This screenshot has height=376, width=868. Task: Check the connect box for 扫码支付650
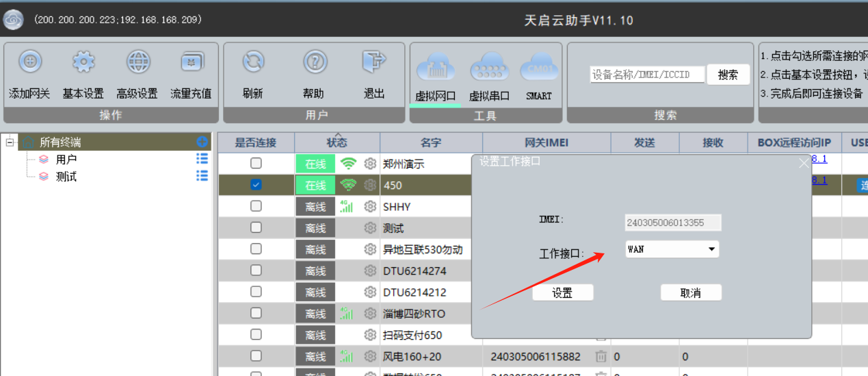(x=256, y=334)
